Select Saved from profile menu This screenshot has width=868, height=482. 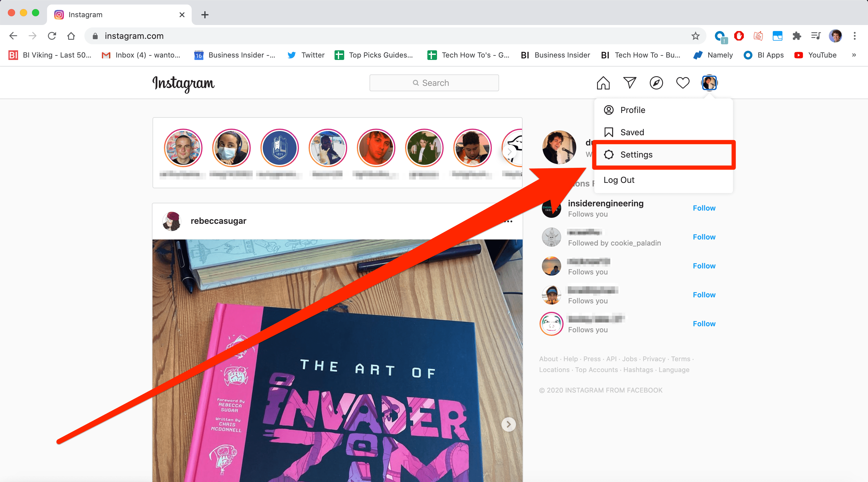click(632, 132)
